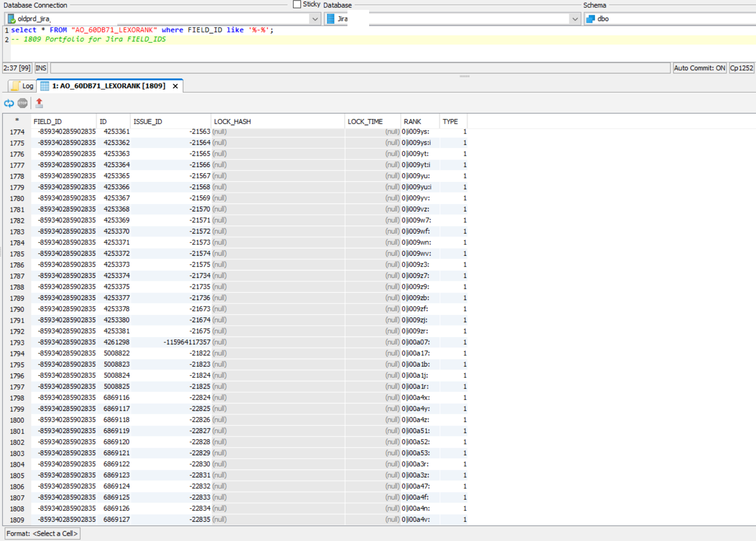This screenshot has height=541, width=756.
Task: Toggle INS insert mode indicator
Action: point(41,68)
